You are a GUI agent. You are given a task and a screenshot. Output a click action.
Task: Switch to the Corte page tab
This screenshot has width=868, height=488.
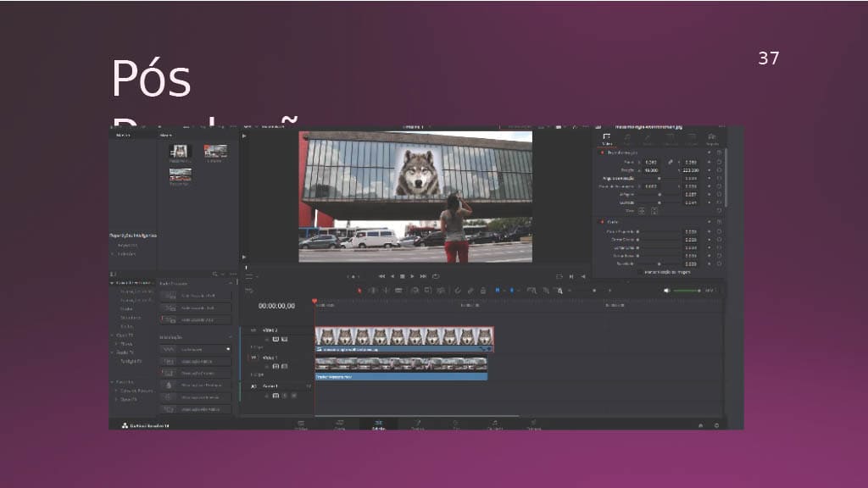coord(339,425)
